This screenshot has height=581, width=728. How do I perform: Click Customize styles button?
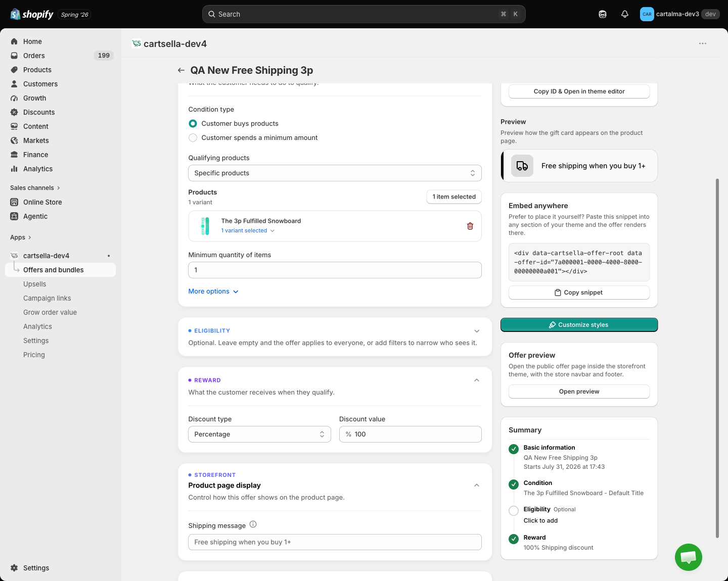click(x=579, y=325)
